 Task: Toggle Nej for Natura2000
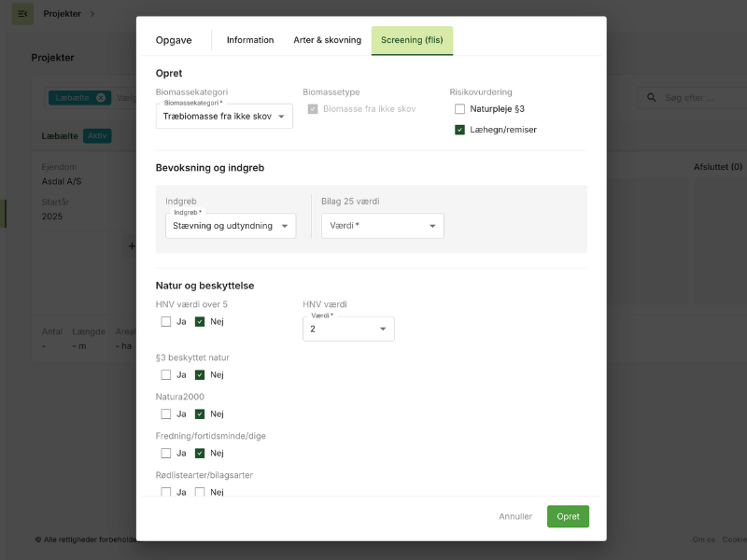[x=200, y=414]
